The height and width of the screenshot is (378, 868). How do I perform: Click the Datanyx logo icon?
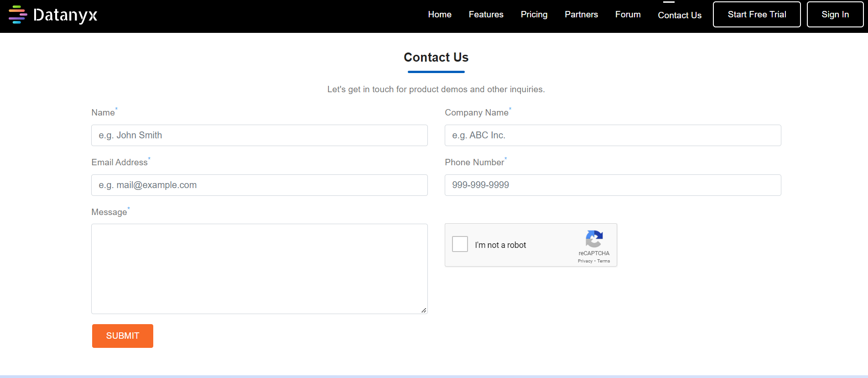[x=18, y=15]
